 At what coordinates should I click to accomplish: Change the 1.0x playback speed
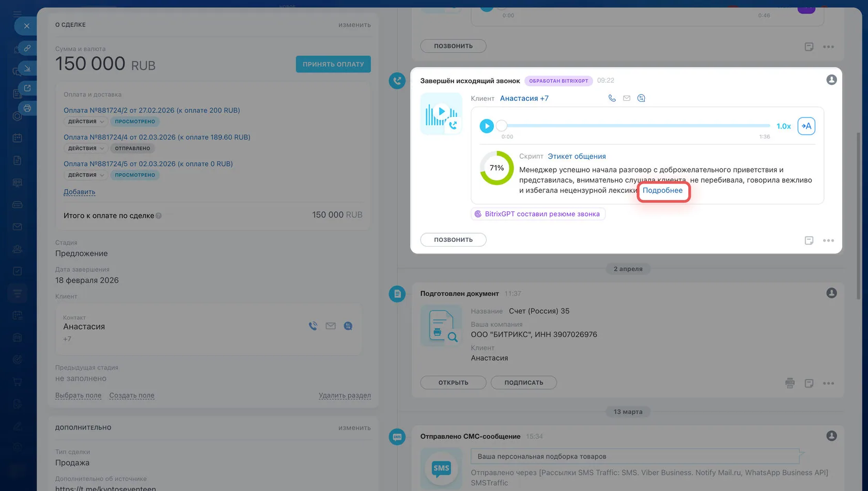point(783,126)
